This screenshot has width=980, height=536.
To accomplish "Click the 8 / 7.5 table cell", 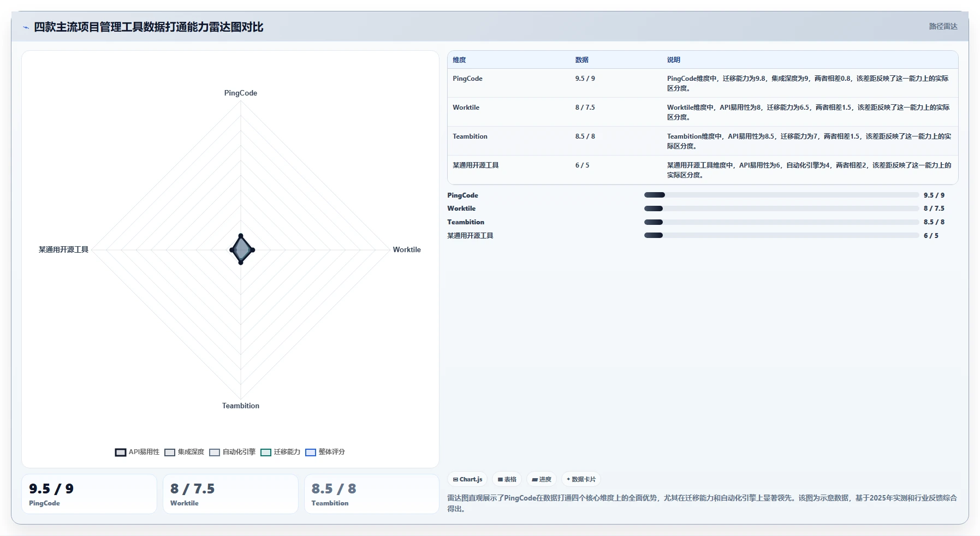I will 585,108.
